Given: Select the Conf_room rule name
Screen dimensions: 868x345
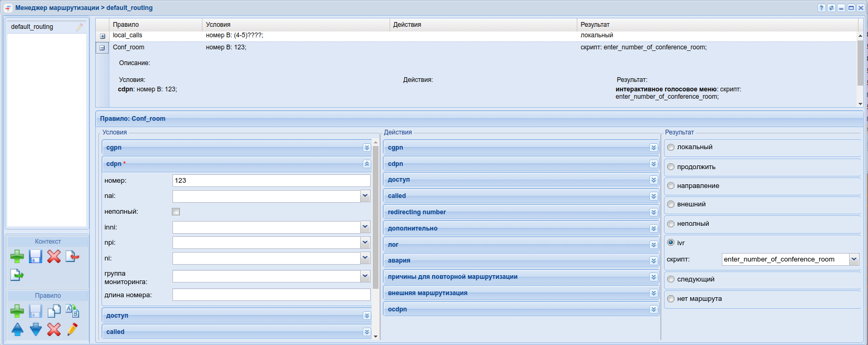Looking at the screenshot, I should tap(128, 47).
